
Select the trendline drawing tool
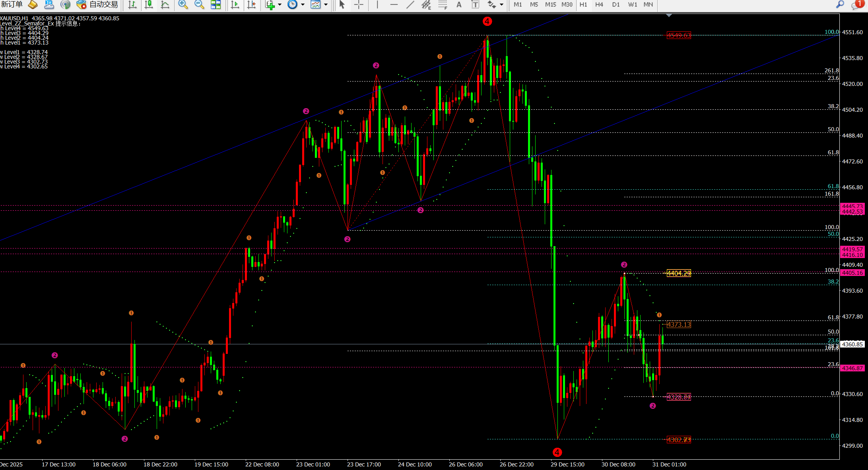point(410,5)
